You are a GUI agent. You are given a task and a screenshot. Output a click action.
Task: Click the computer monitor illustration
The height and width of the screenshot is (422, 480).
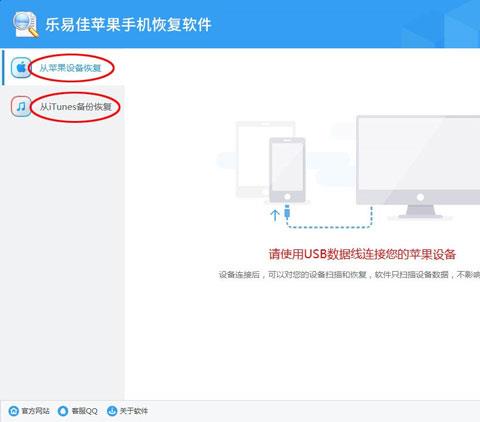pyautogui.click(x=418, y=167)
